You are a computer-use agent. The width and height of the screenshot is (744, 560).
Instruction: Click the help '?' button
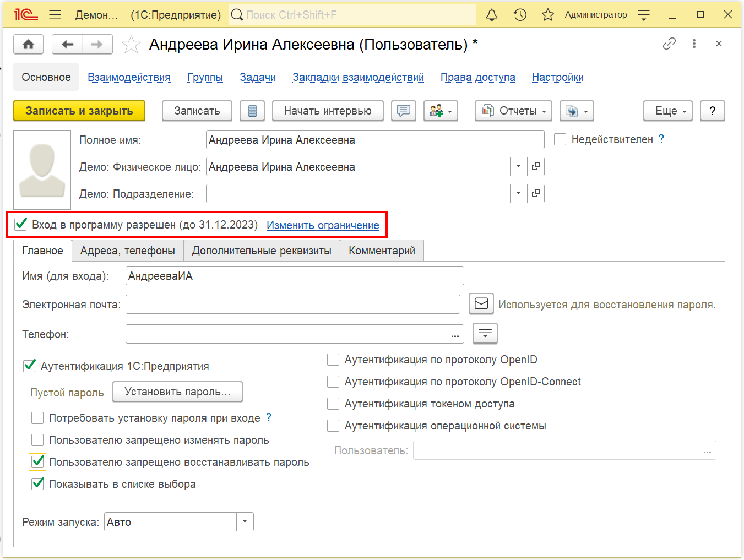(x=713, y=111)
